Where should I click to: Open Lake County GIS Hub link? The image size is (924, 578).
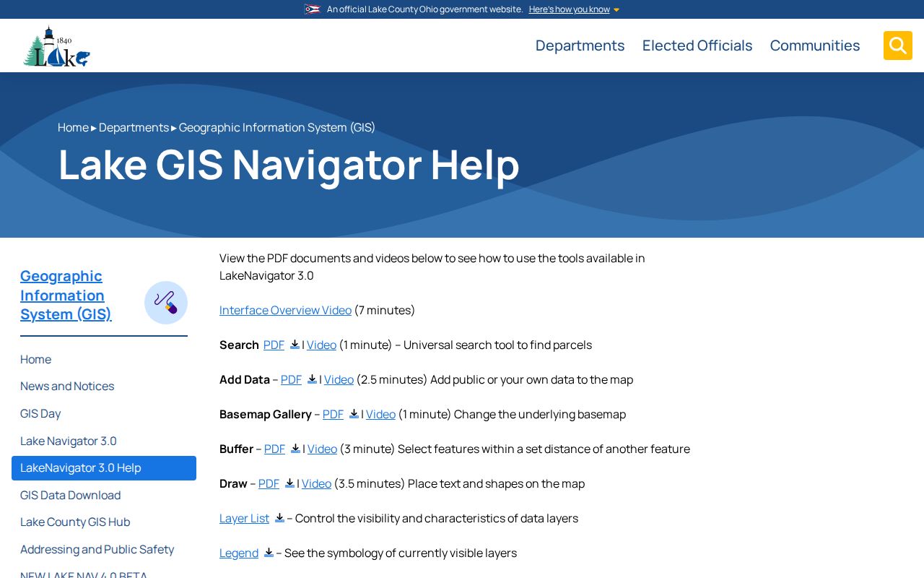click(75, 522)
